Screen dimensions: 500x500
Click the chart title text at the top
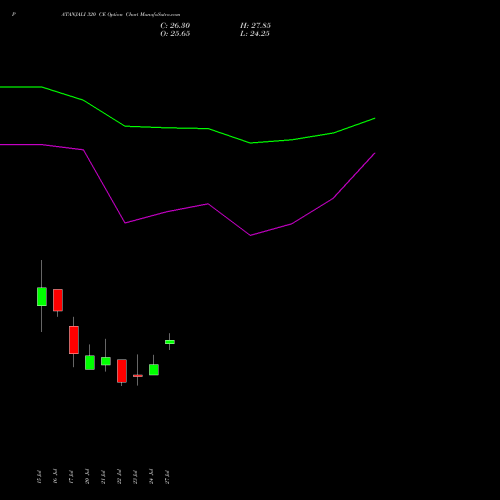[121, 15]
